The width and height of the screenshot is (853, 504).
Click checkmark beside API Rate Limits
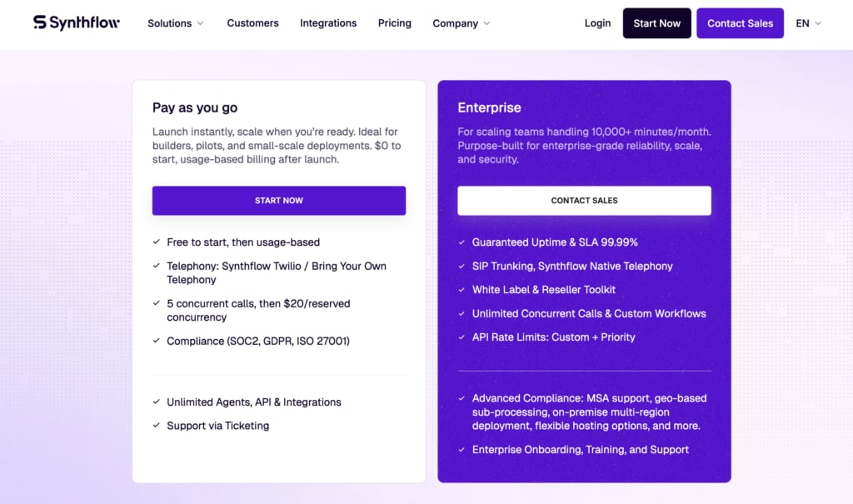(461, 337)
